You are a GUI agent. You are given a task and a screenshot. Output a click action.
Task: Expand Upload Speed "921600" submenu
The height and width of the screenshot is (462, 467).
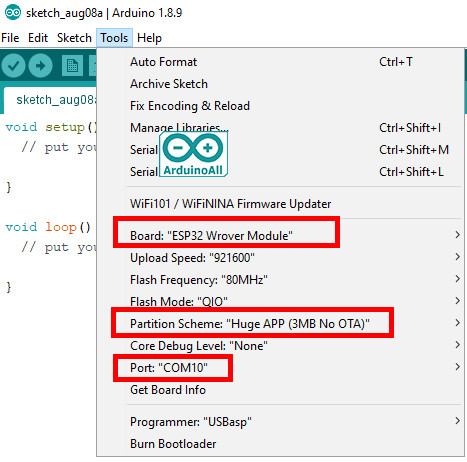point(280,258)
